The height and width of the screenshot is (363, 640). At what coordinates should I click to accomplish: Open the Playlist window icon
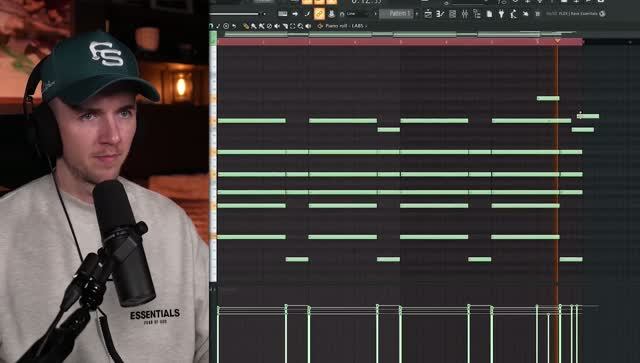[x=428, y=14]
